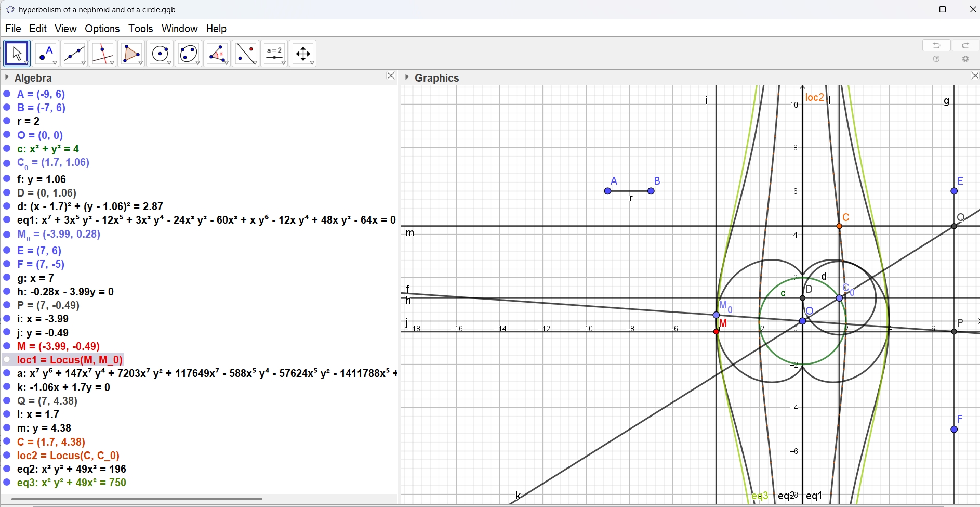
Task: Choose the Angle tool
Action: (217, 54)
